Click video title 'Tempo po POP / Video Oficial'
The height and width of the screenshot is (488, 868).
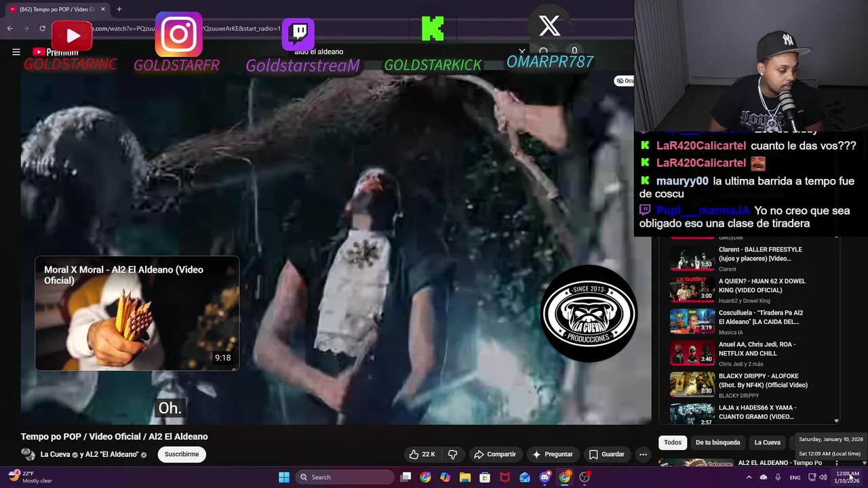pyautogui.click(x=114, y=436)
